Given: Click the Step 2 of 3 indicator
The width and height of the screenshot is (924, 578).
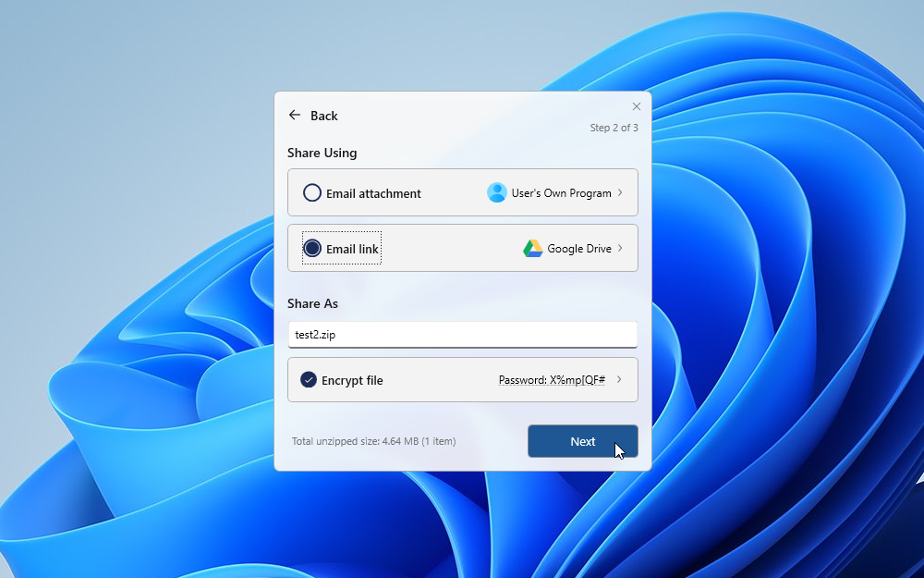Looking at the screenshot, I should pos(614,128).
